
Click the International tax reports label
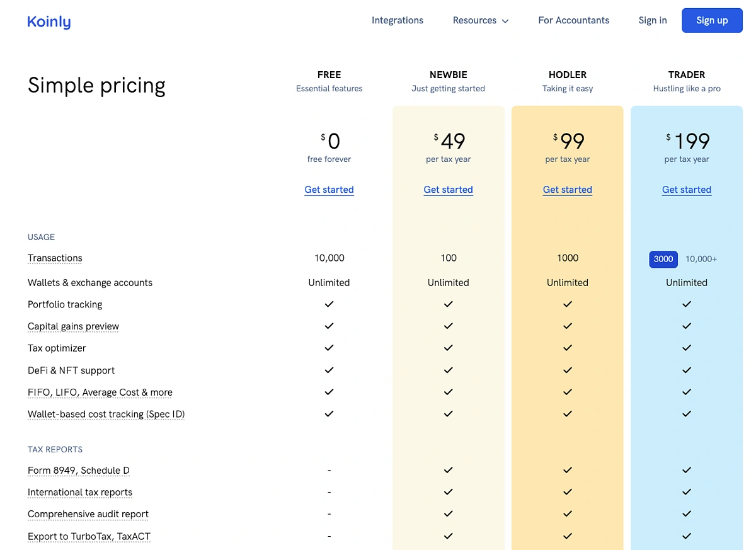tap(80, 493)
